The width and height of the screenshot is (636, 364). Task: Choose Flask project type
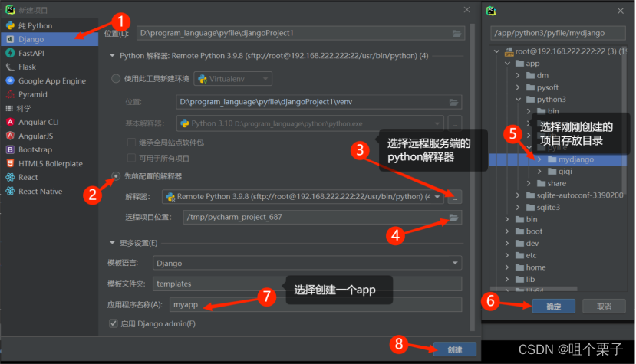coord(50,67)
